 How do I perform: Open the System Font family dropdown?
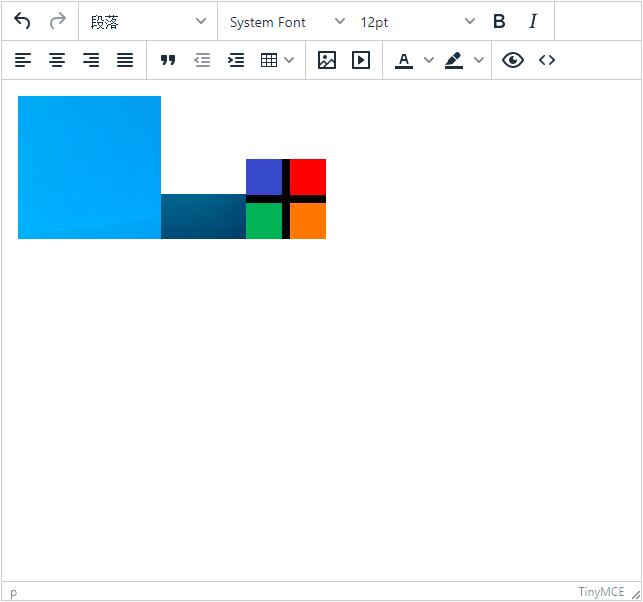tap(287, 21)
